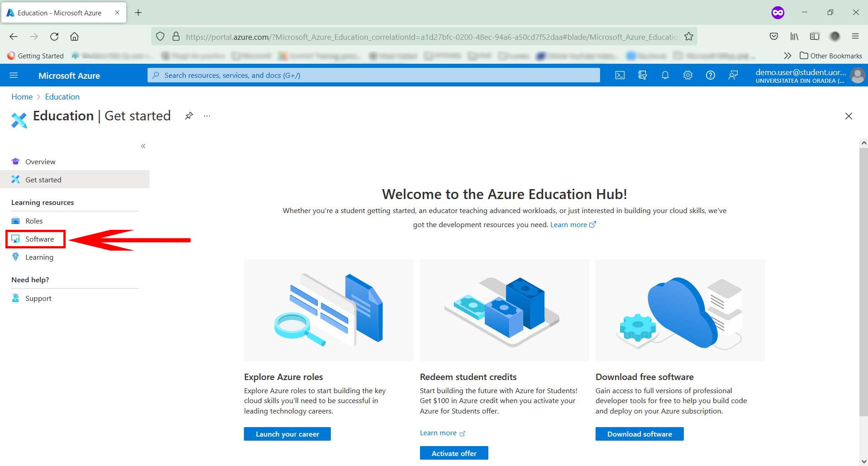This screenshot has height=466, width=868.
Task: Click Learn more under Redeem student credits
Action: (442, 433)
